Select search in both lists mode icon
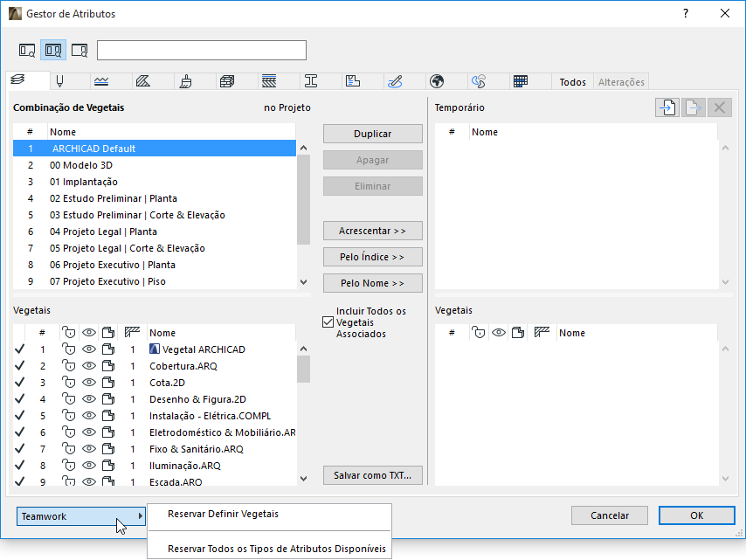The image size is (746, 560). click(53, 50)
